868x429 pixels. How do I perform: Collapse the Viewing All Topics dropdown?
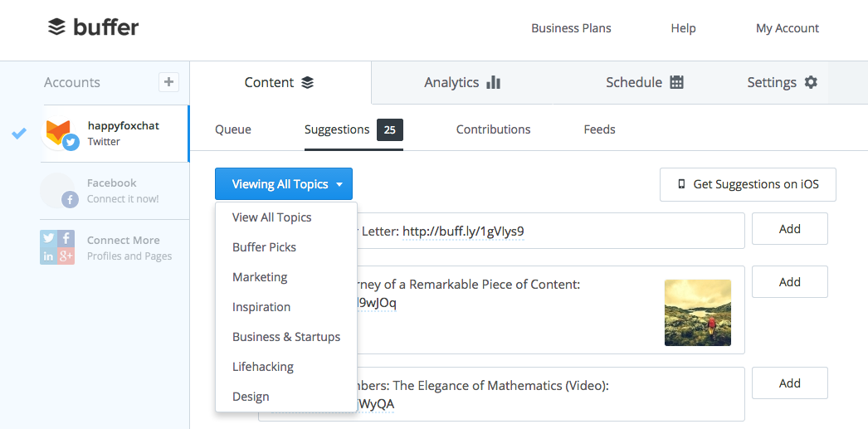284,184
